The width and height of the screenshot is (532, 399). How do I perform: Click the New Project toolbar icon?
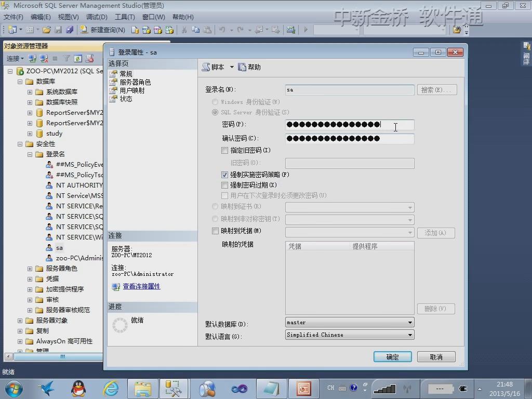pos(12,30)
